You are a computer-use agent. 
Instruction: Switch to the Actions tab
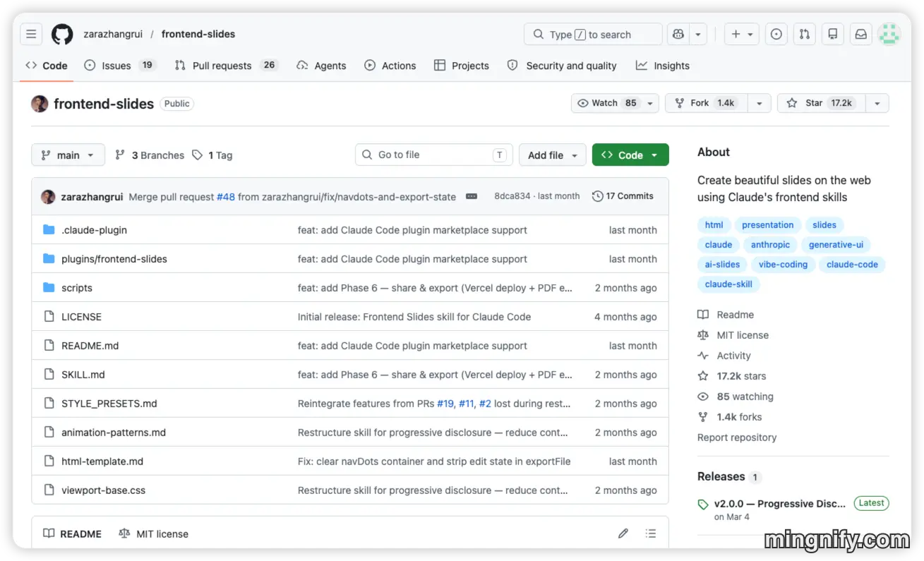(390, 66)
